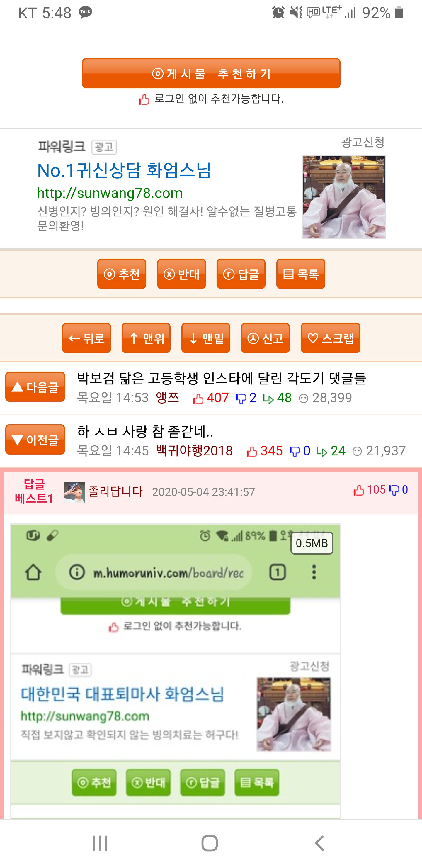Open the 박보검 닮은 고등학생 post title

coord(221,378)
